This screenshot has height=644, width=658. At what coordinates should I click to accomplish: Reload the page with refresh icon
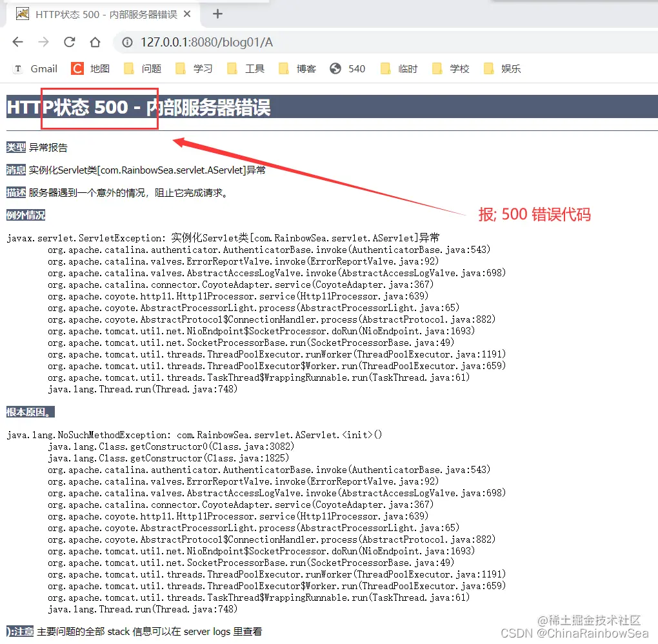tap(69, 42)
